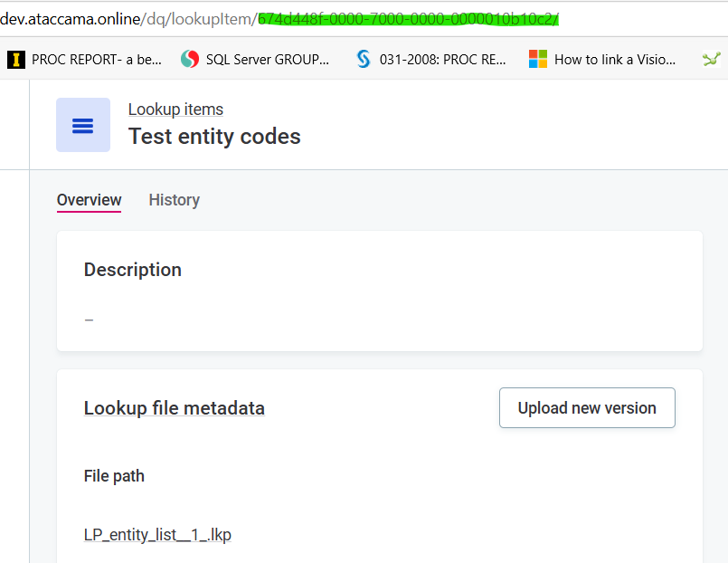Click the lookup item hamburger list icon

pos(83,125)
